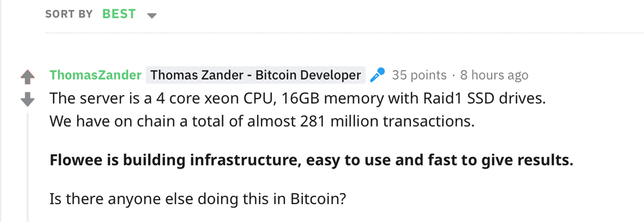
Task: Click the blue microphone icon beside flair
Action: (377, 75)
